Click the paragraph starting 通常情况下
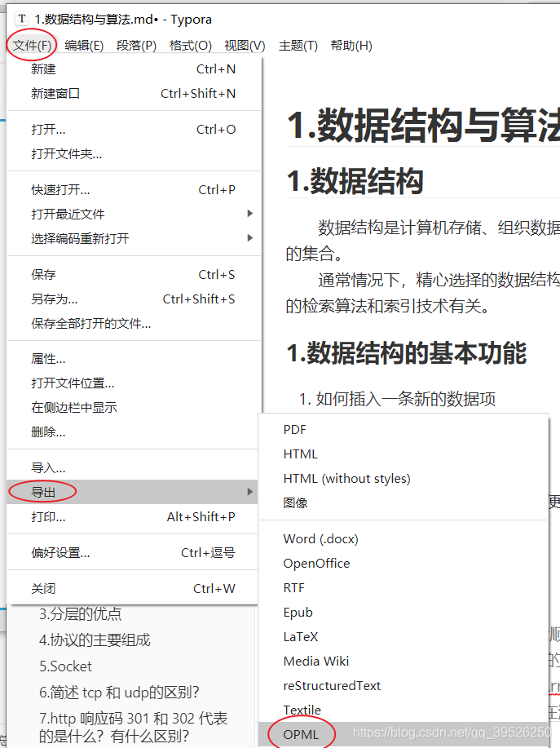The image size is (560, 748). tap(423, 292)
